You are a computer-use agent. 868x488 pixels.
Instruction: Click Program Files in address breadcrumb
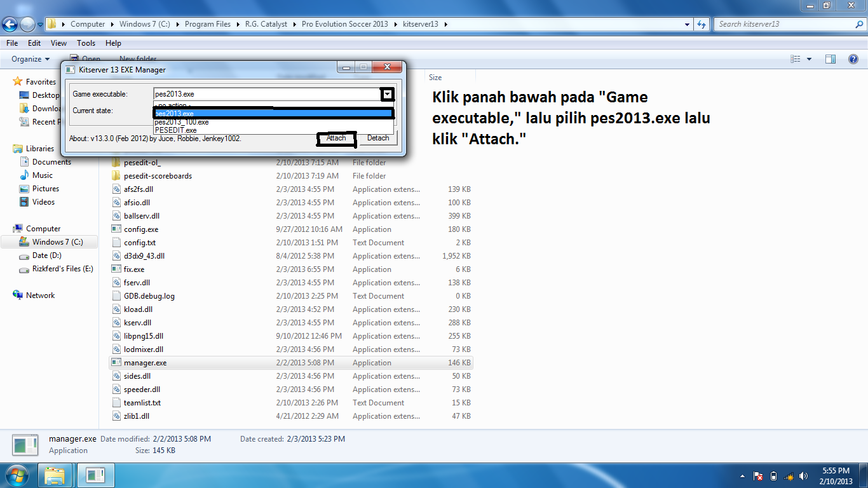coord(208,24)
